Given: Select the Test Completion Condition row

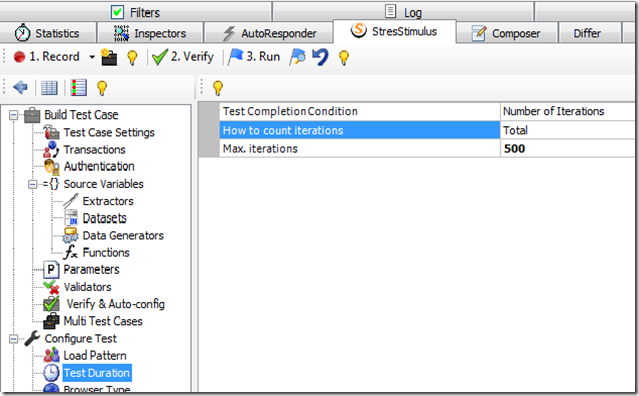Looking at the screenshot, I should (359, 111).
